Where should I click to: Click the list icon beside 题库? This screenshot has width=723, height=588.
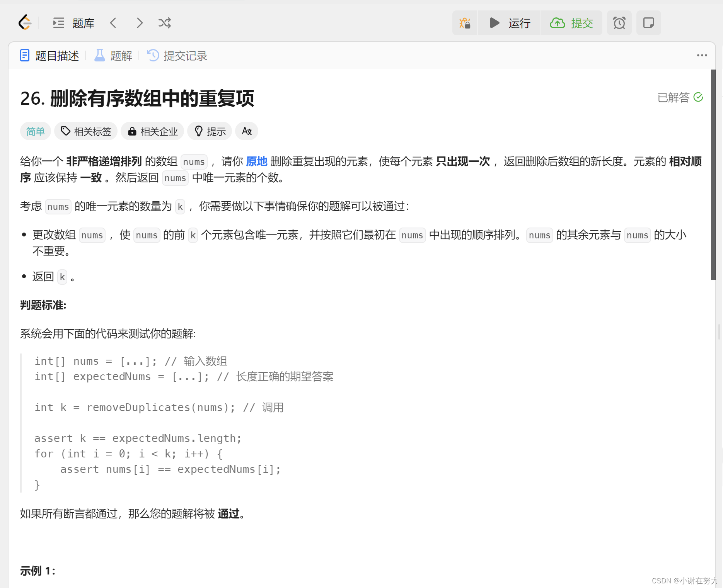click(x=59, y=23)
